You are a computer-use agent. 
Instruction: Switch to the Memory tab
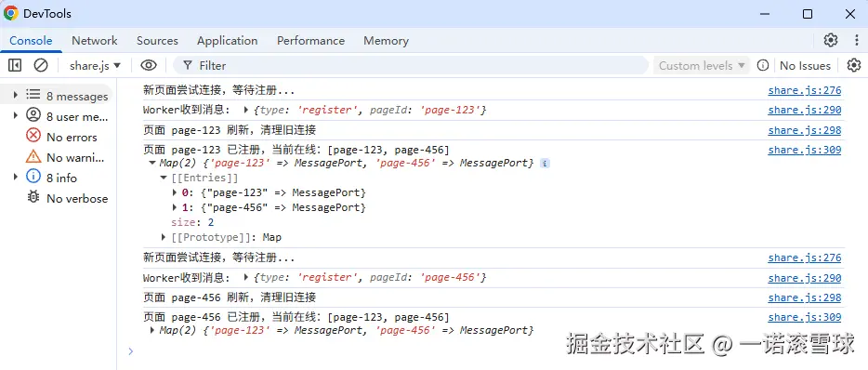(386, 40)
